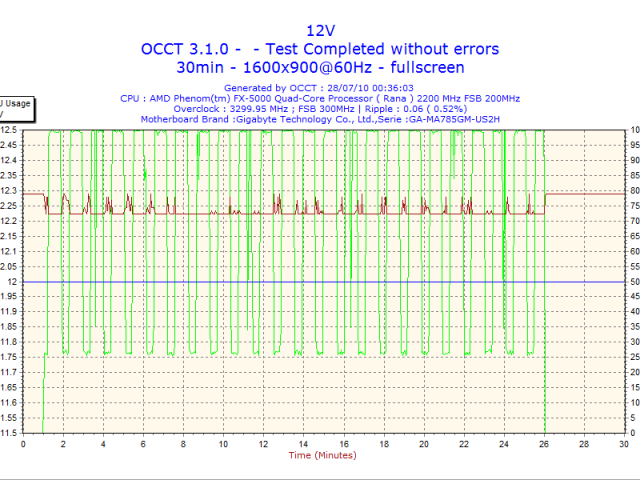Viewport: 640px width, 480px height.
Task: Click the "Motherboard Brand :Gigabyte Technology" line
Action: (320, 119)
